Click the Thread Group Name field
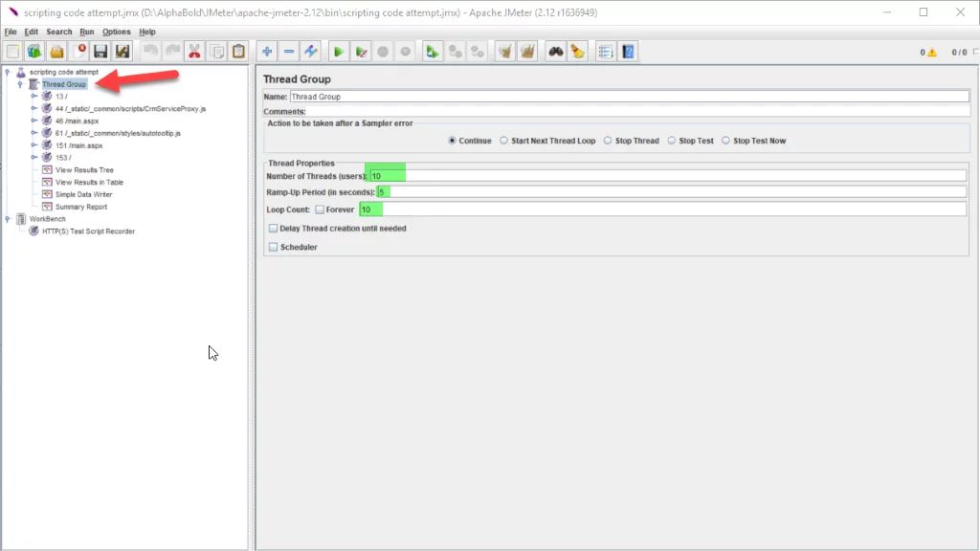Screen dimensions: 980x551 pyautogui.click(x=630, y=97)
